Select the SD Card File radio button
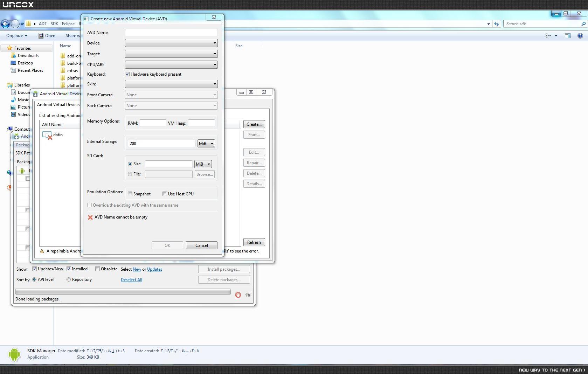The height and width of the screenshot is (374, 588). pos(130,174)
